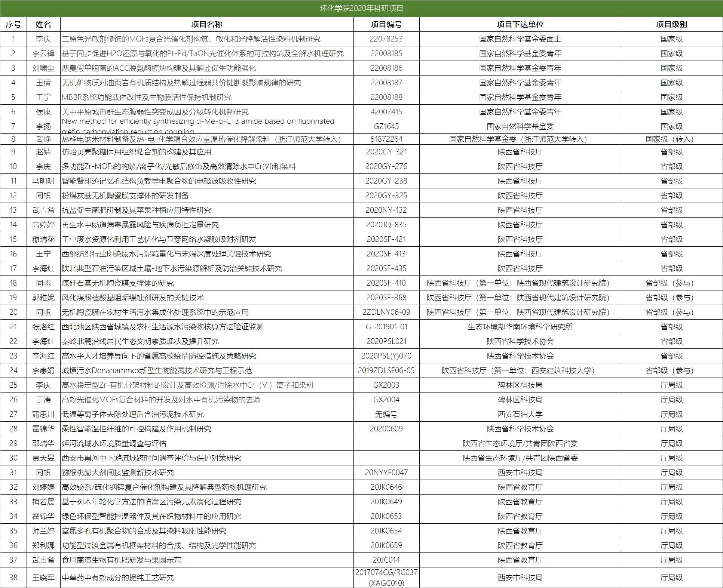The height and width of the screenshot is (588, 723).
Task: Select the 姓名 column header
Action: tap(43, 24)
